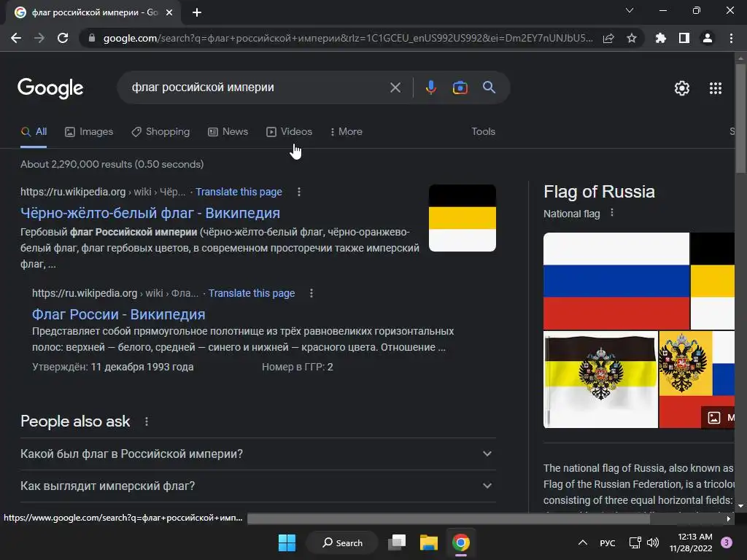Open Флаг России - Википедия link
The image size is (747, 560).
click(x=119, y=314)
